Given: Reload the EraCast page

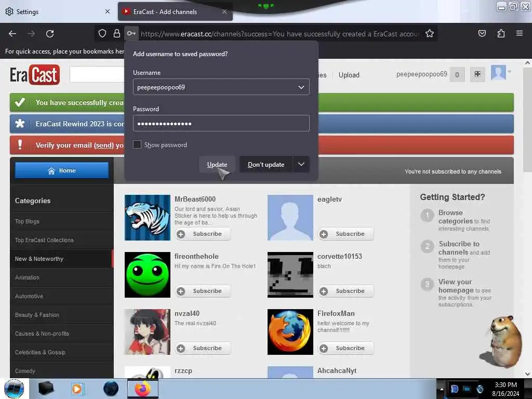Looking at the screenshot, I should [50, 34].
